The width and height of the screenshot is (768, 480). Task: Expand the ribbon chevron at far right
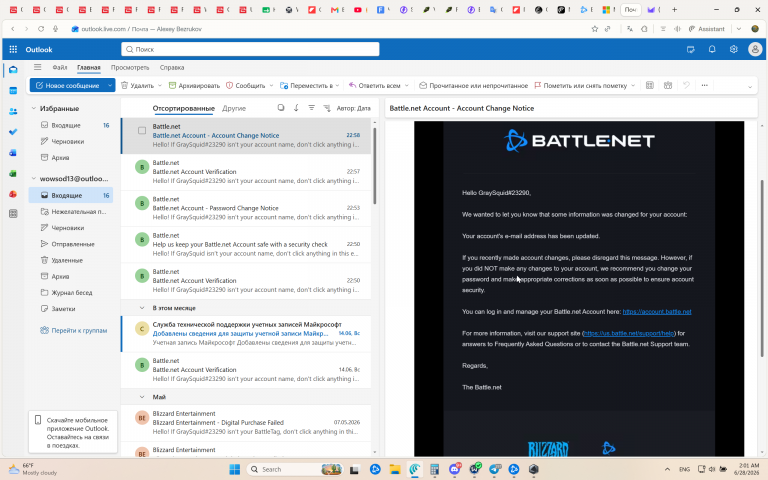point(749,87)
